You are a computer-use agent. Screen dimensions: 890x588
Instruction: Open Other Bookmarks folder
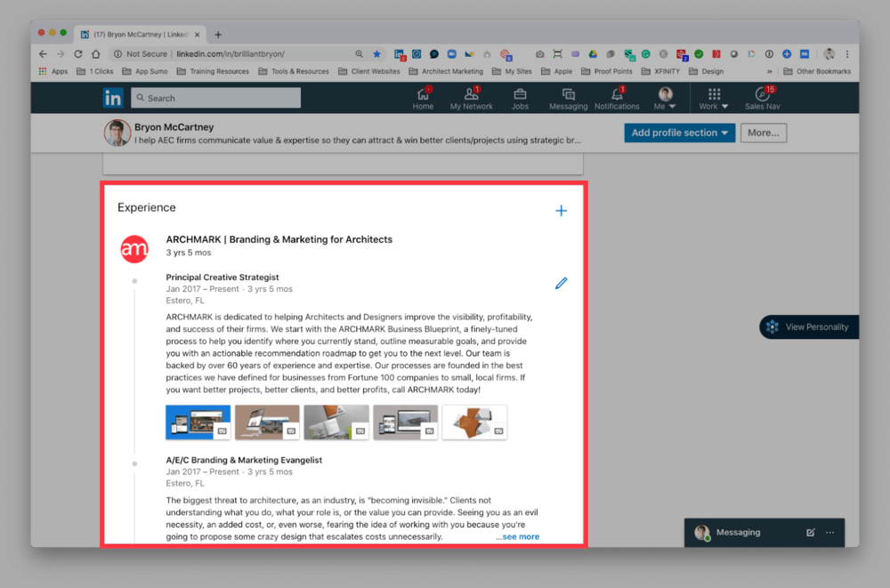[817, 71]
